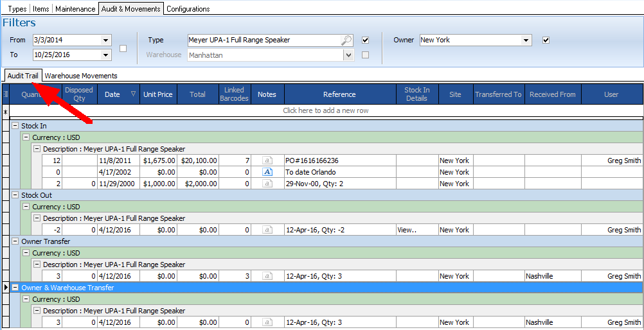Uncheck the Type filter checkbox

(365, 40)
